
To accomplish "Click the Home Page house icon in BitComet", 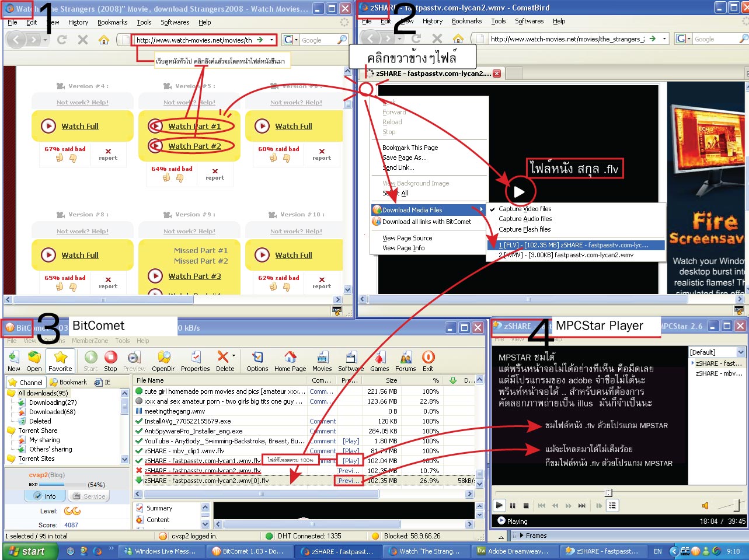I will tap(290, 357).
